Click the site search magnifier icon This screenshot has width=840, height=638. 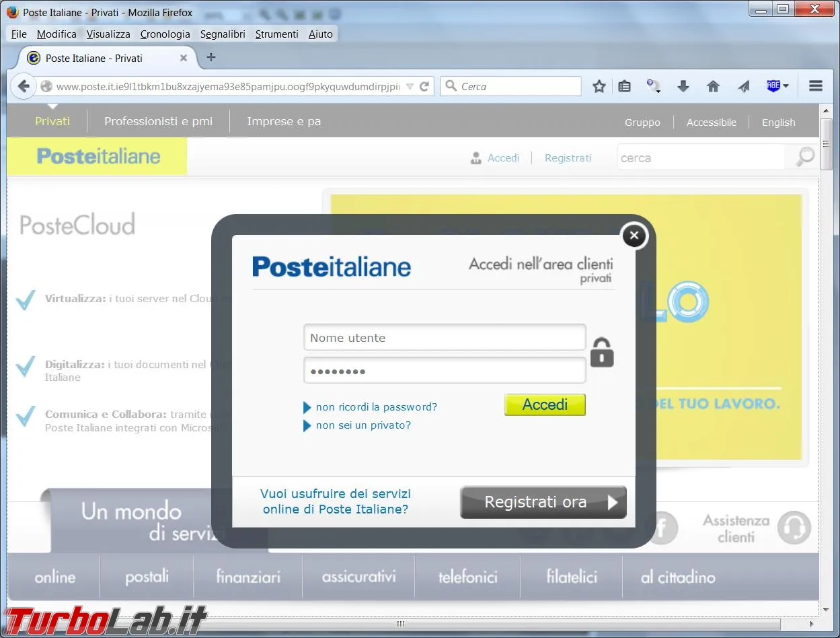click(x=805, y=157)
